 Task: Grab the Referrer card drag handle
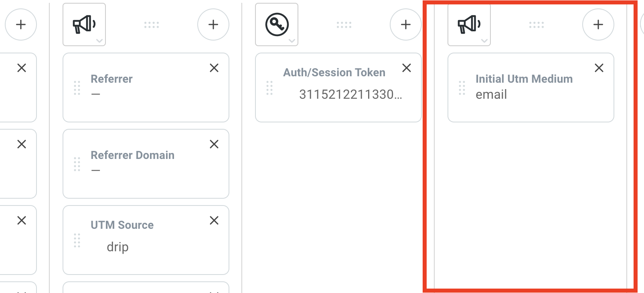(77, 88)
